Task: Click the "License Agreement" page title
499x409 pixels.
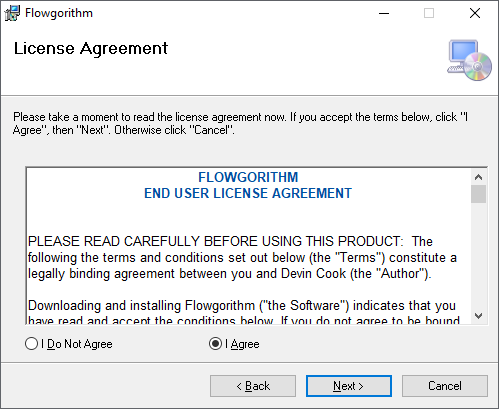Action: click(91, 49)
